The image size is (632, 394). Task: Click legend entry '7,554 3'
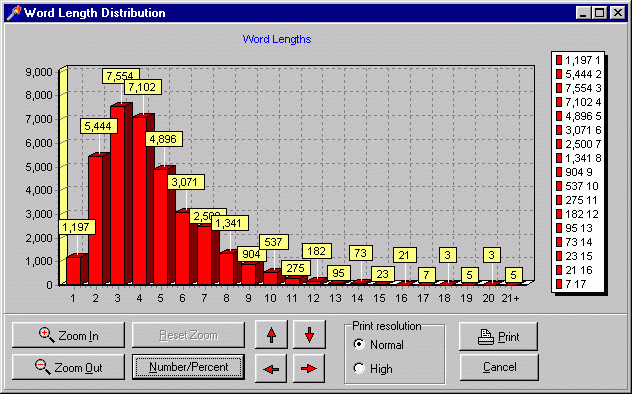tap(578, 88)
